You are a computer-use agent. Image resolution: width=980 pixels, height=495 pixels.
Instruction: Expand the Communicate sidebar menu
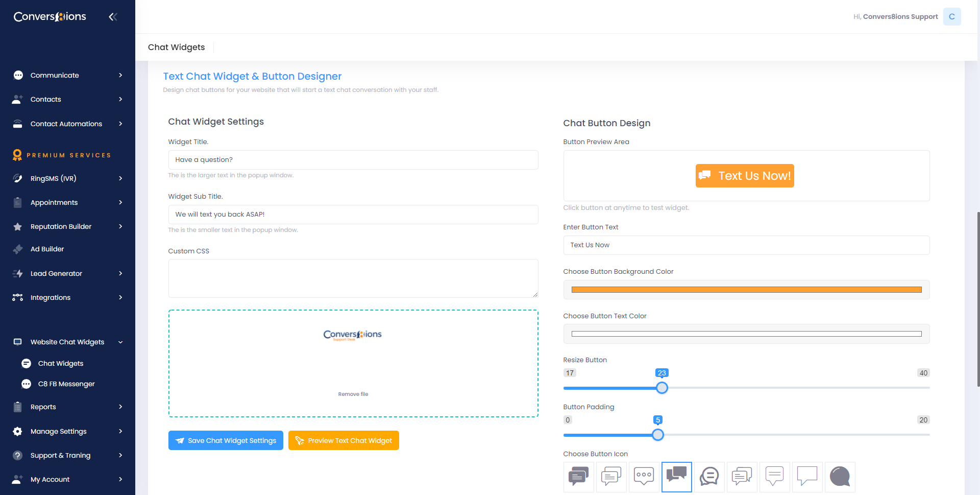coord(67,75)
